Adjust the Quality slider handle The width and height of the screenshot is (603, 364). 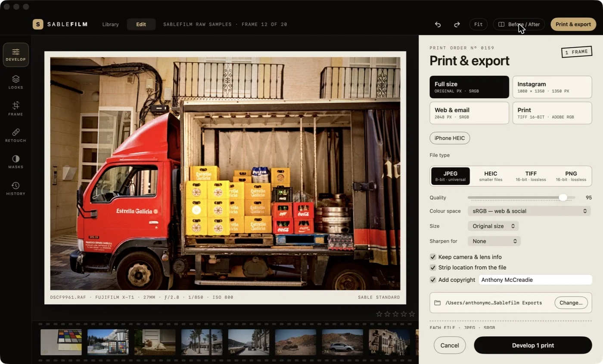(x=563, y=197)
